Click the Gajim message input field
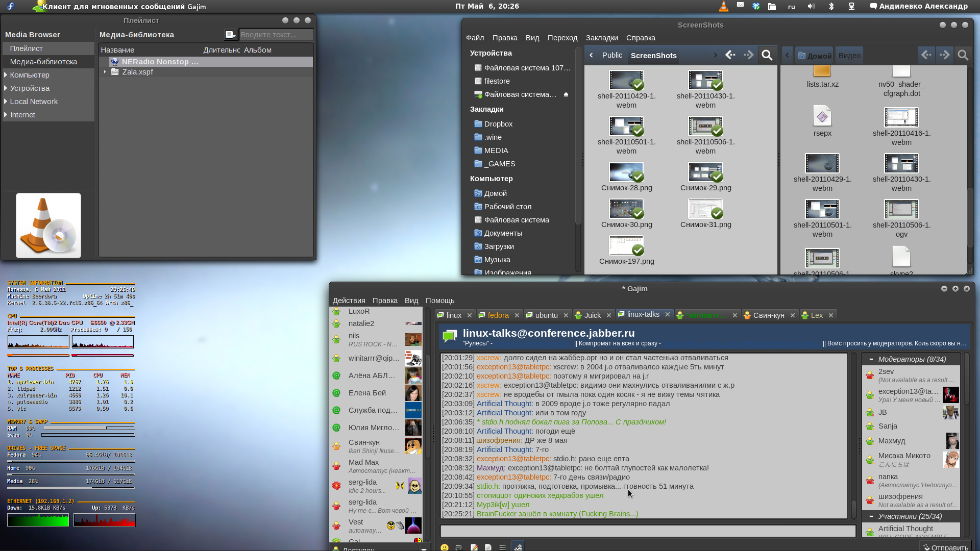980x551 pixels. tap(648, 531)
